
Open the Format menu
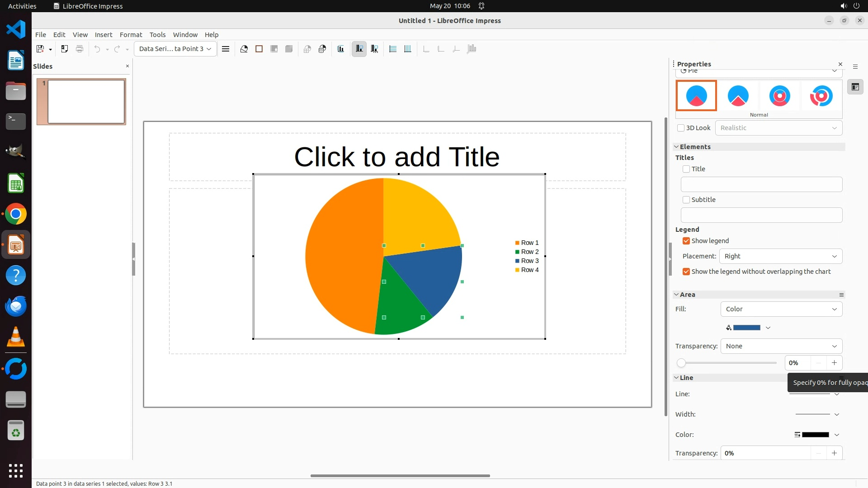[131, 35]
